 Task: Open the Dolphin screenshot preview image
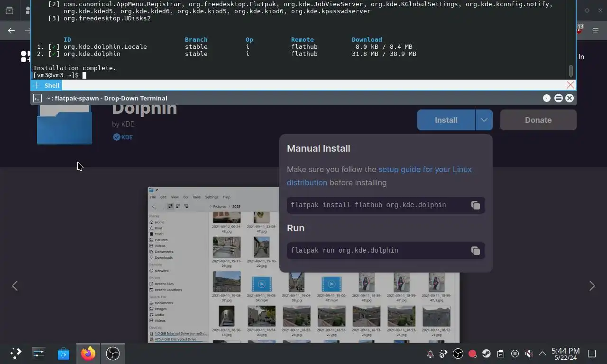pyautogui.click(x=303, y=265)
